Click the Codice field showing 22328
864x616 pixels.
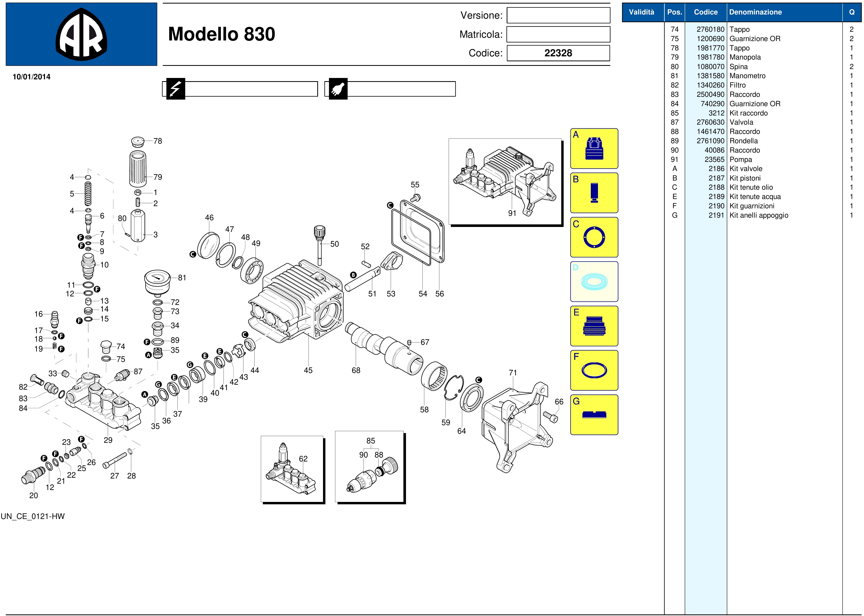tap(558, 53)
